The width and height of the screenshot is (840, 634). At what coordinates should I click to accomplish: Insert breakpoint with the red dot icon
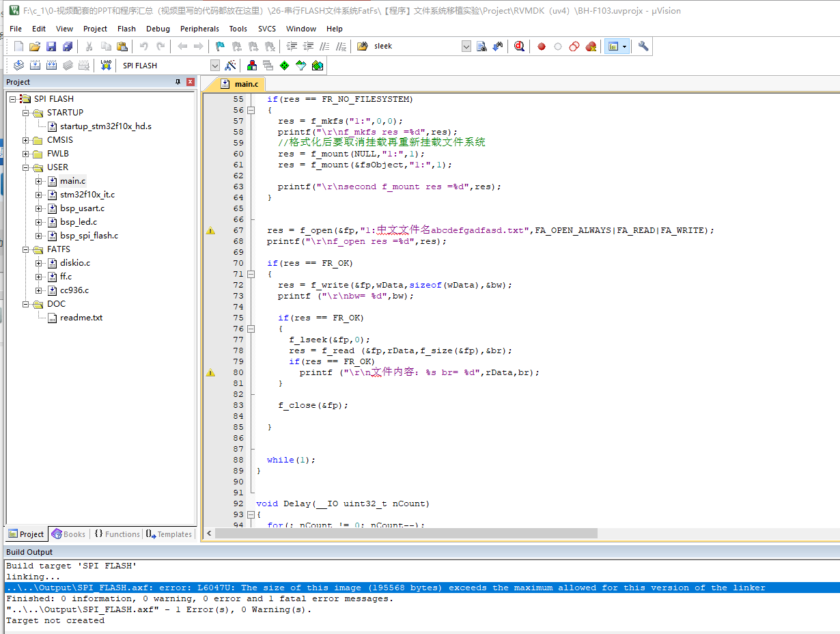pyautogui.click(x=542, y=46)
